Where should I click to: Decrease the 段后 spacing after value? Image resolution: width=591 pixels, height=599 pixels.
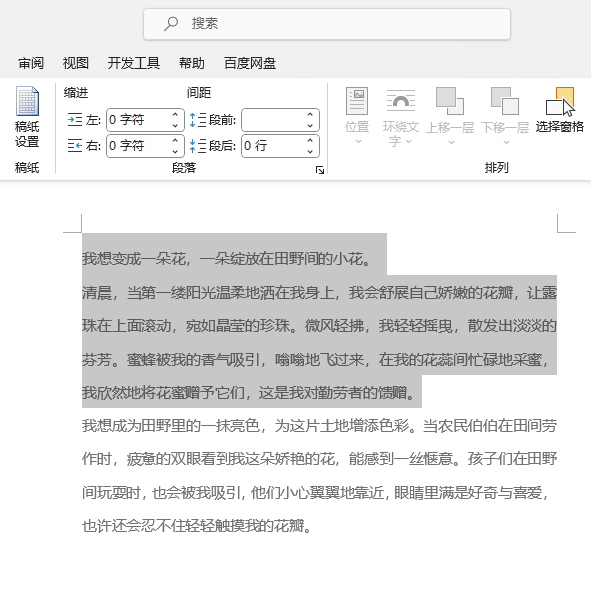(310, 151)
